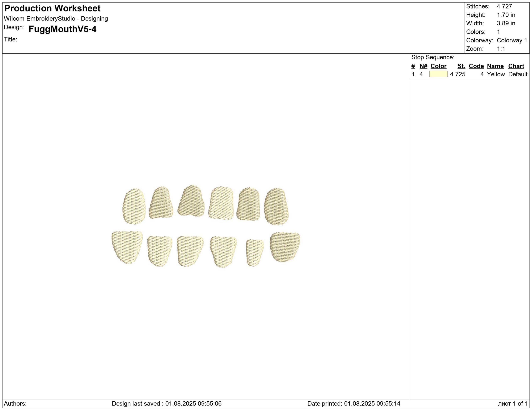This screenshot has height=409, width=532.
Task: Click the Yellow thread name entry
Action: click(x=495, y=74)
